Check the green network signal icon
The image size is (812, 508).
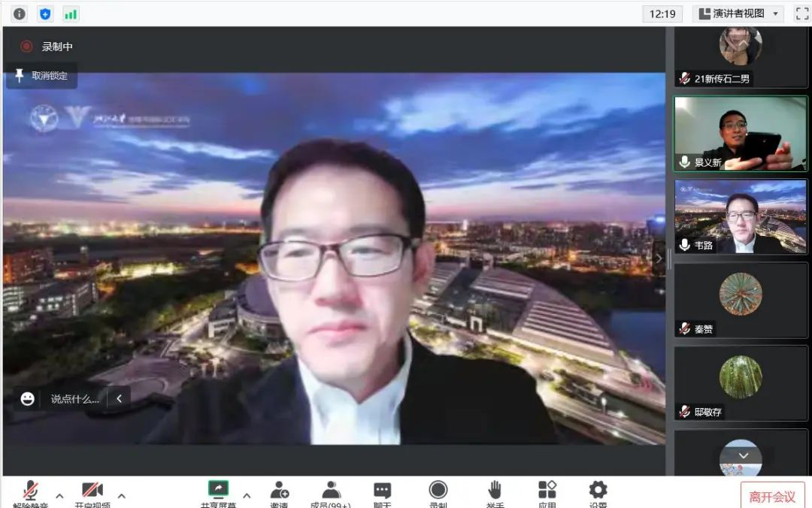point(71,14)
